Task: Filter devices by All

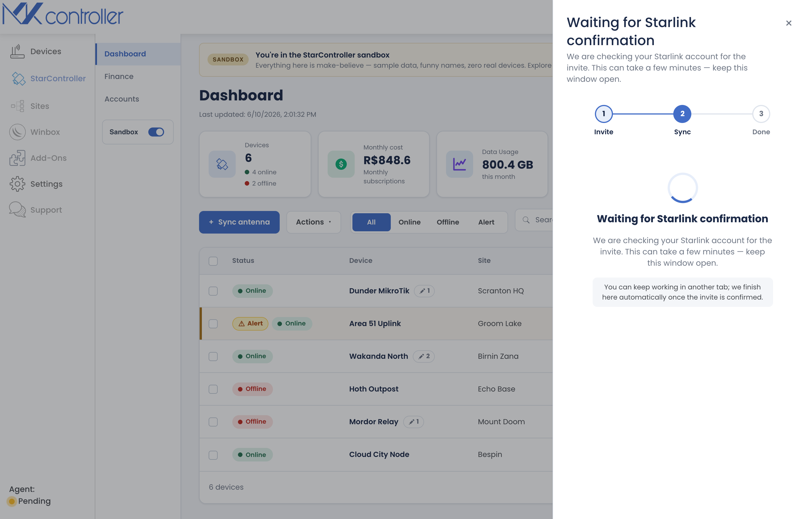Action: tap(371, 222)
